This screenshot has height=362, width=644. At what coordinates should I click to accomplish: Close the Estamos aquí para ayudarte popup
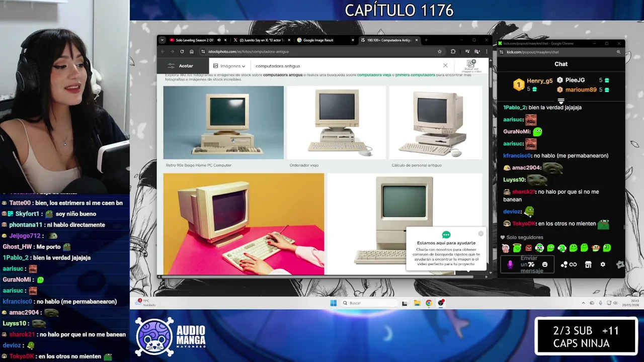coord(480,233)
